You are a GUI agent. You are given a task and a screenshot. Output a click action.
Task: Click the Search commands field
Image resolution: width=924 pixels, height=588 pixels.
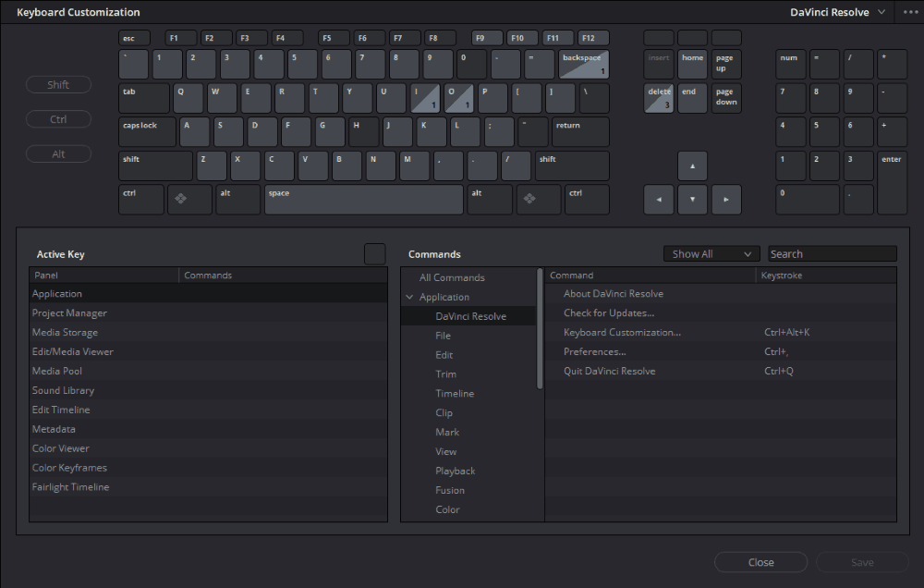click(833, 254)
